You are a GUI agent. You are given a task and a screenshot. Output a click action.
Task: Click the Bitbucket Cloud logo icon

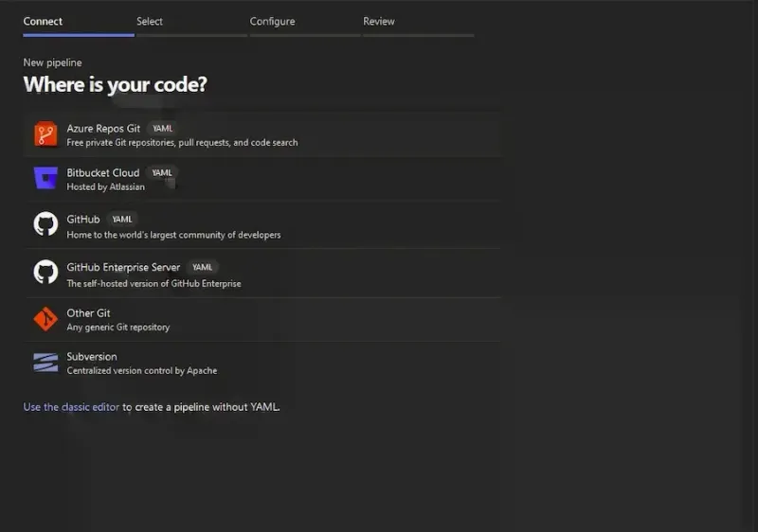pos(45,179)
